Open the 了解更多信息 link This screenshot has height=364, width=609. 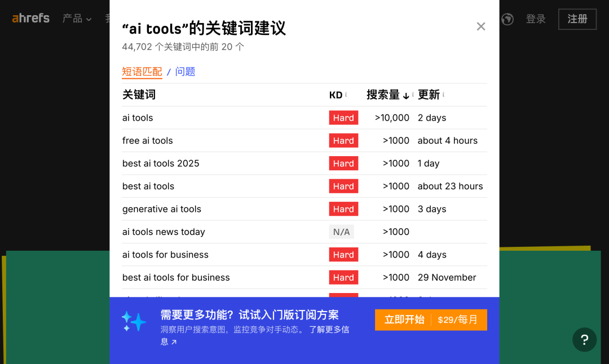pyautogui.click(x=329, y=330)
